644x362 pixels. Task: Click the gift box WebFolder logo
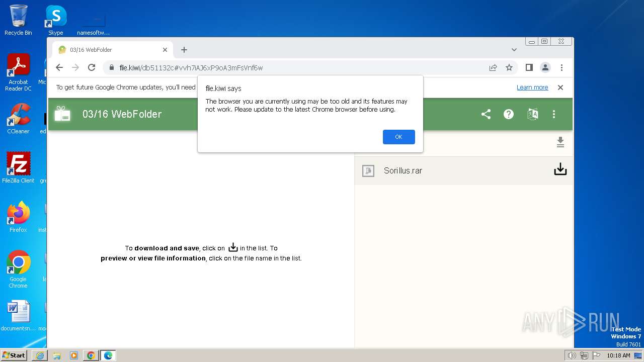(x=63, y=114)
